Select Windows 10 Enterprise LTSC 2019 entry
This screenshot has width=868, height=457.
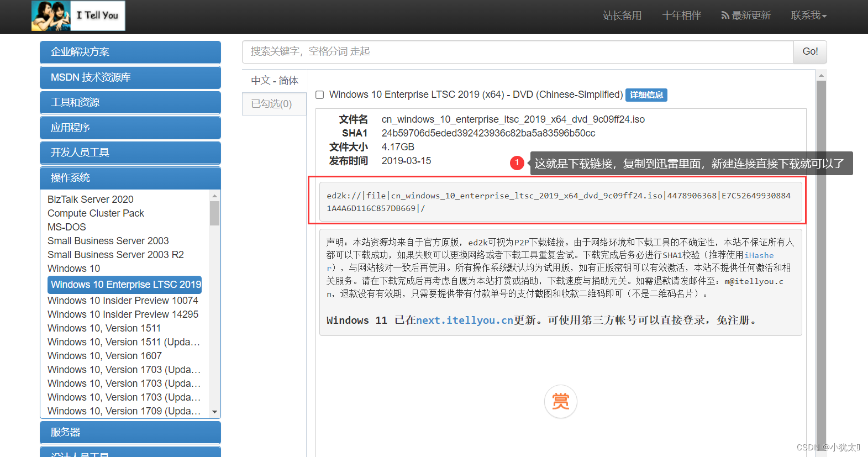click(x=125, y=285)
